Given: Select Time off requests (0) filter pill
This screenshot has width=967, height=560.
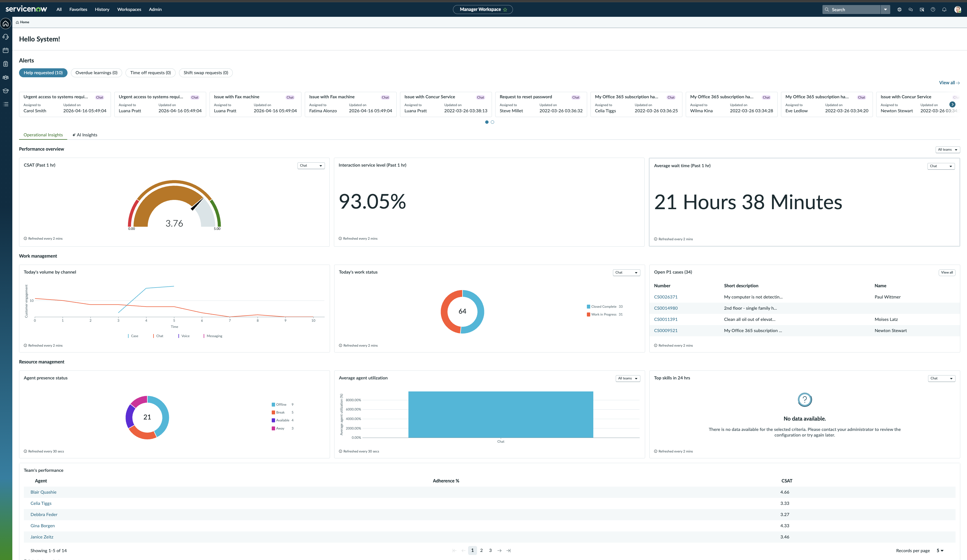Looking at the screenshot, I should click(x=150, y=73).
